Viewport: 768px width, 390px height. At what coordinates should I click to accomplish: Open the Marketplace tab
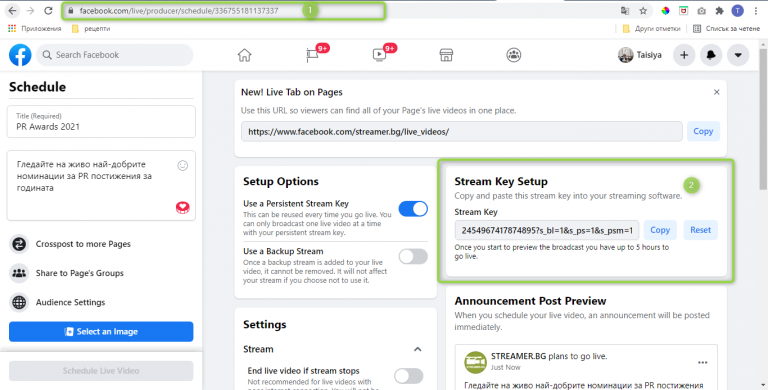(446, 55)
